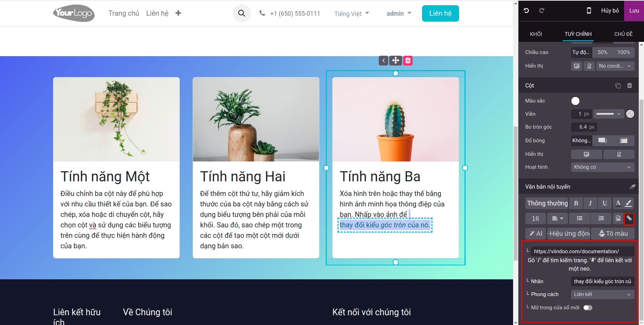Expand the Tiếng Việt language selector
The image size is (644, 325).
(x=351, y=14)
